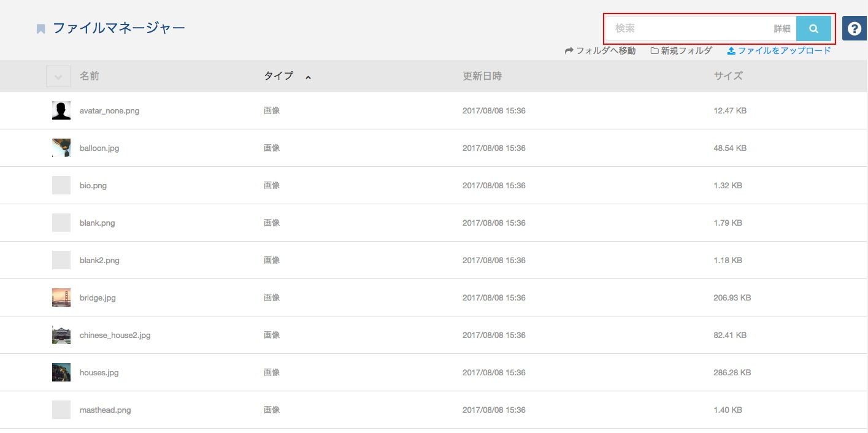Sort files by 更新日時 column
The height and width of the screenshot is (433, 868).
pyautogui.click(x=482, y=76)
